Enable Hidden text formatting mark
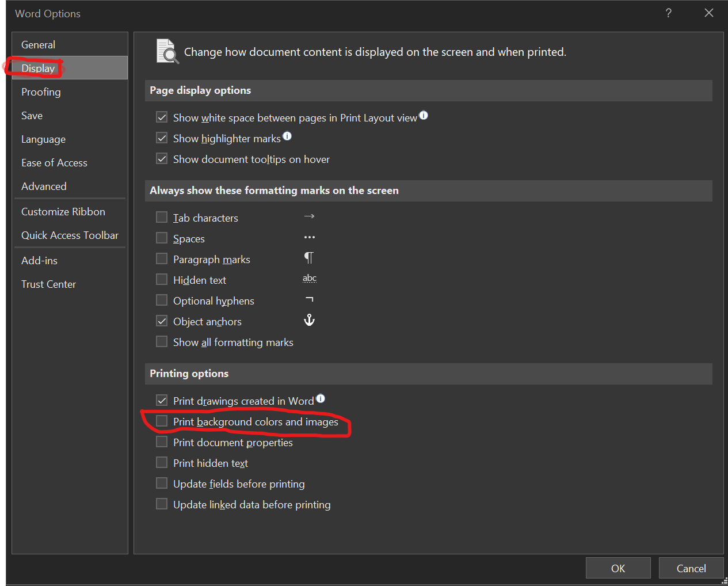Screen dimensions: 728x586 click(x=162, y=280)
